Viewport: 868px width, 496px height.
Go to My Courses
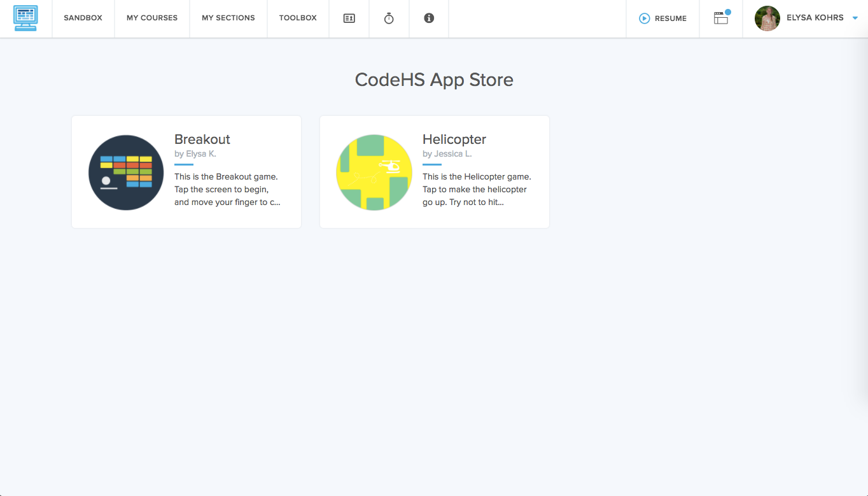pos(152,18)
